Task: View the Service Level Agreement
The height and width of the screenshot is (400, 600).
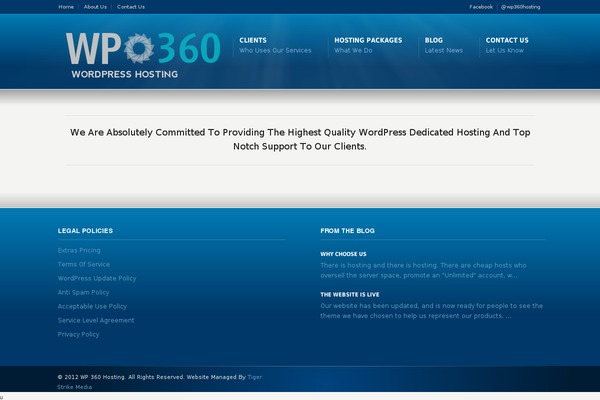Action: [x=96, y=320]
